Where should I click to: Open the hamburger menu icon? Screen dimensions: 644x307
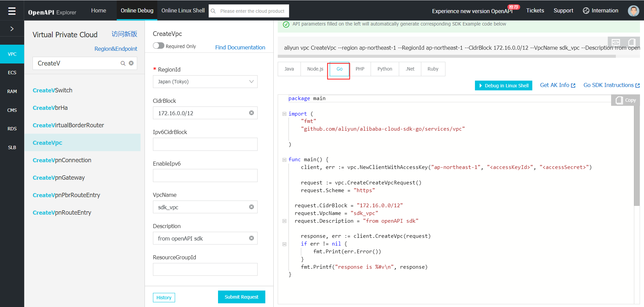pos(12,11)
